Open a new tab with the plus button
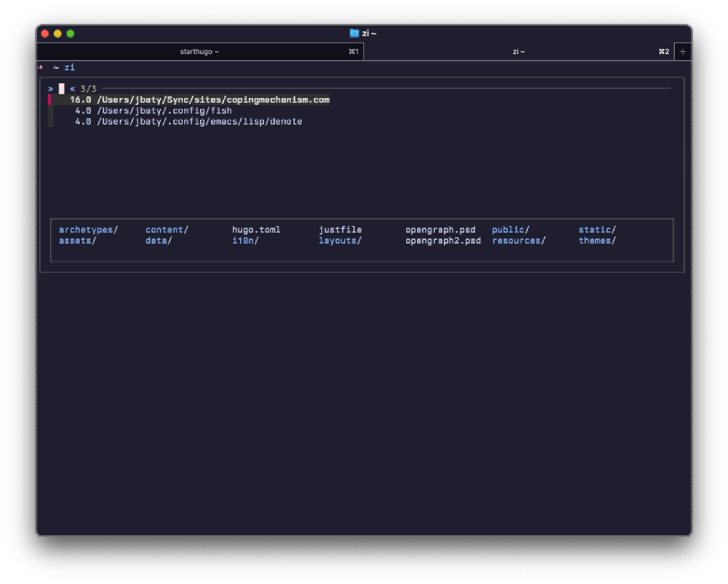The image size is (728, 584). coord(682,52)
